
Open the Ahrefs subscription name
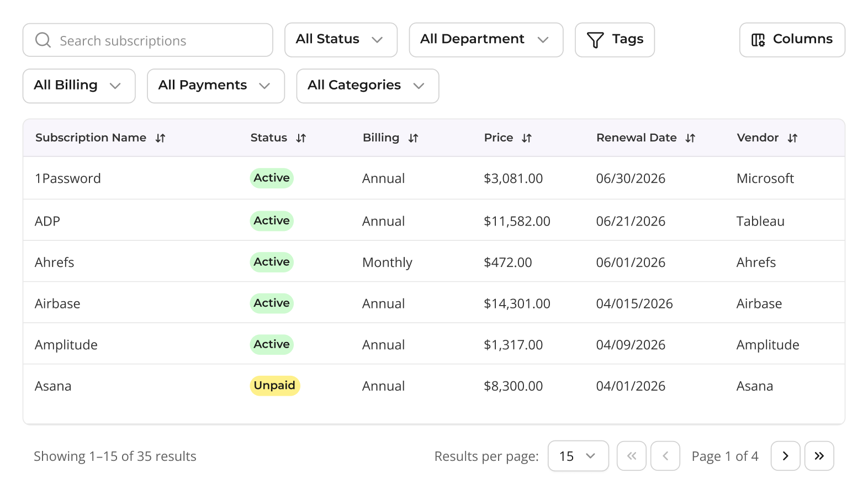[x=54, y=262]
